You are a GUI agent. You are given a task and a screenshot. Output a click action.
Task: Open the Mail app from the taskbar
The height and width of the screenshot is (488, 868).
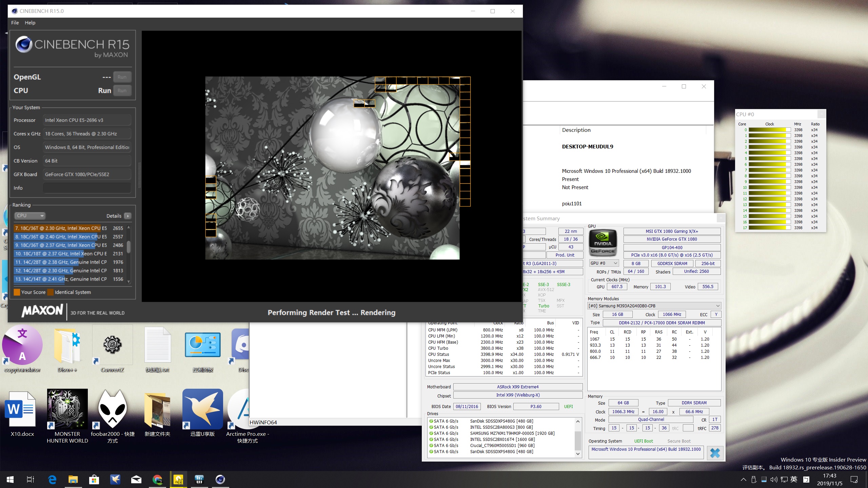pyautogui.click(x=136, y=480)
